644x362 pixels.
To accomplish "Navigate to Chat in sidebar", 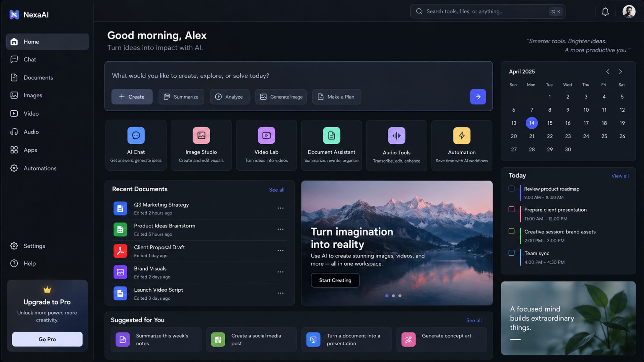I will click(47, 59).
